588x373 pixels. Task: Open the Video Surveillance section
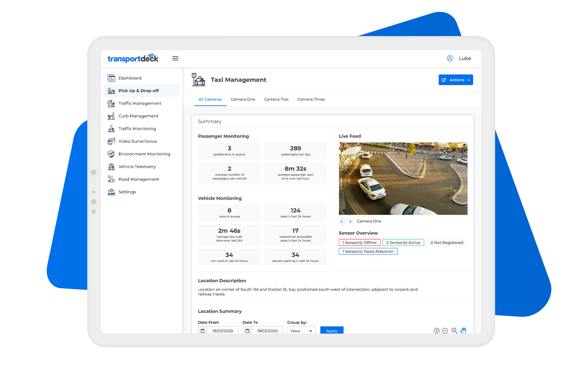(137, 141)
